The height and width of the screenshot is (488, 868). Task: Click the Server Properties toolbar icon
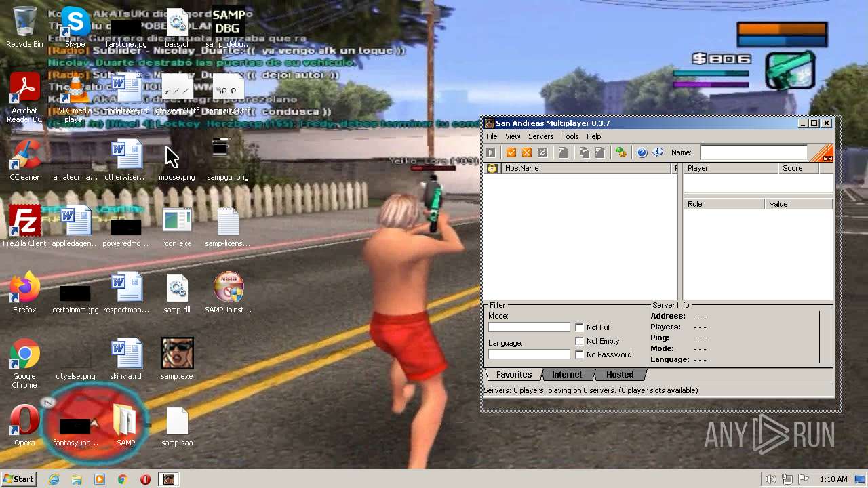[x=599, y=152]
